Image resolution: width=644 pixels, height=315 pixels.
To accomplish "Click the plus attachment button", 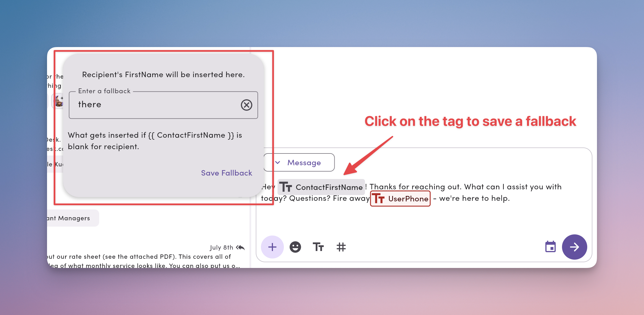I will pyautogui.click(x=272, y=247).
